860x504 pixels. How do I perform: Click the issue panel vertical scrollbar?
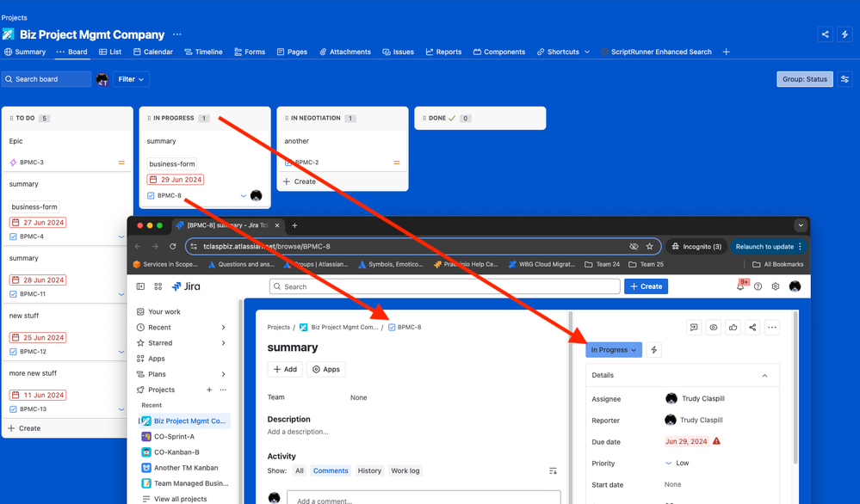coord(795,389)
